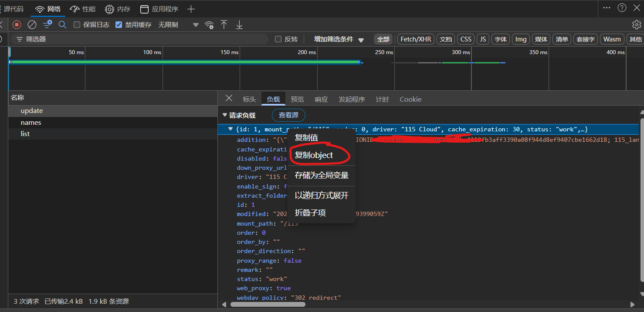The height and width of the screenshot is (312, 644).
Task: Filter by 套接字 socket requests
Action: click(x=586, y=39)
